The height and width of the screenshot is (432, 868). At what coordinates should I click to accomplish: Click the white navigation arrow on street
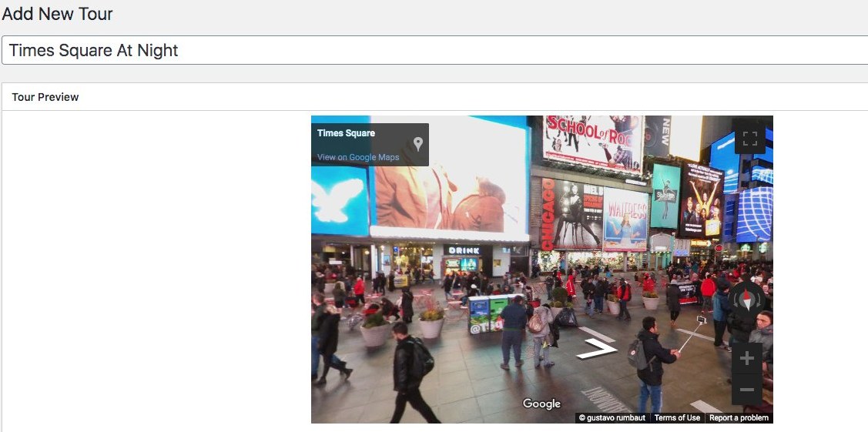(x=597, y=349)
